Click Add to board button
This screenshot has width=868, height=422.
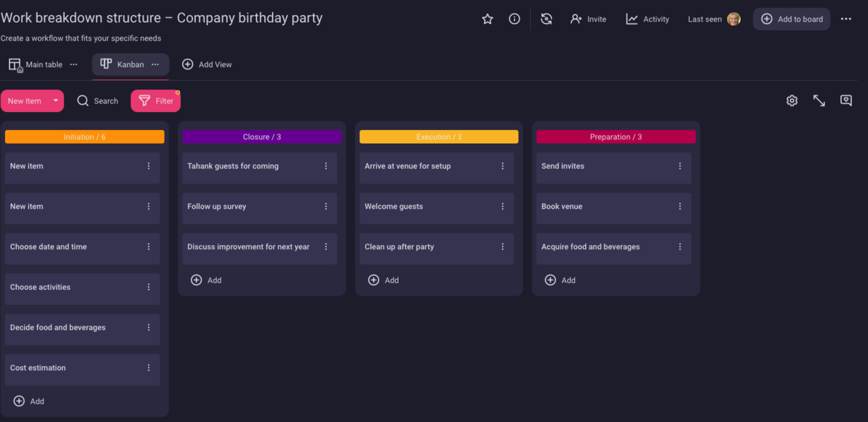pos(791,20)
